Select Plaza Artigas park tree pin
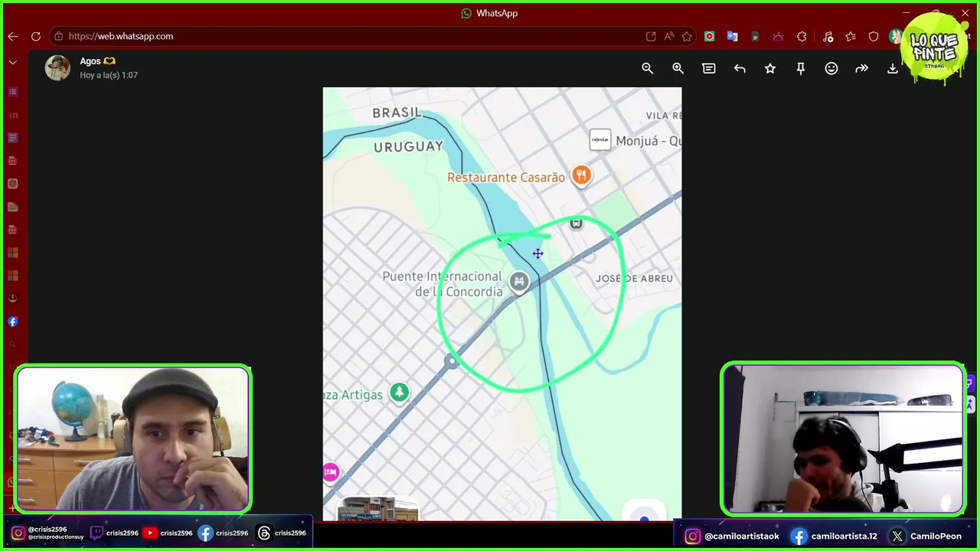 coord(399,393)
